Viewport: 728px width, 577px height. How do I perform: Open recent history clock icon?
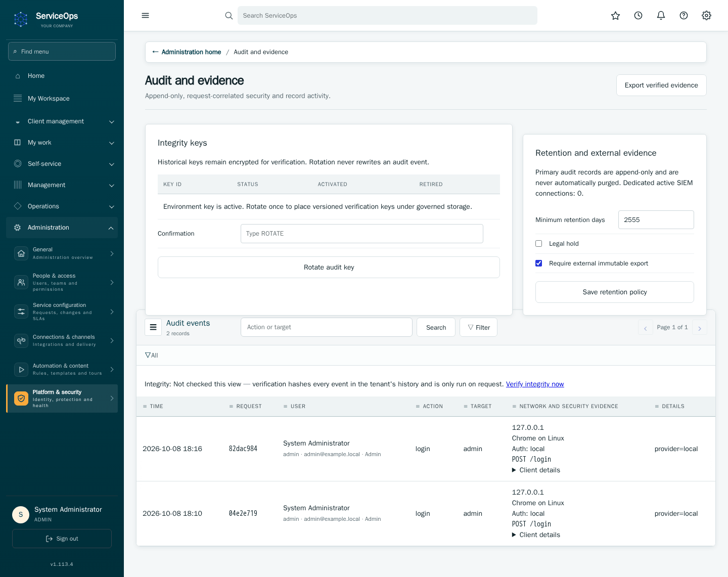(638, 16)
